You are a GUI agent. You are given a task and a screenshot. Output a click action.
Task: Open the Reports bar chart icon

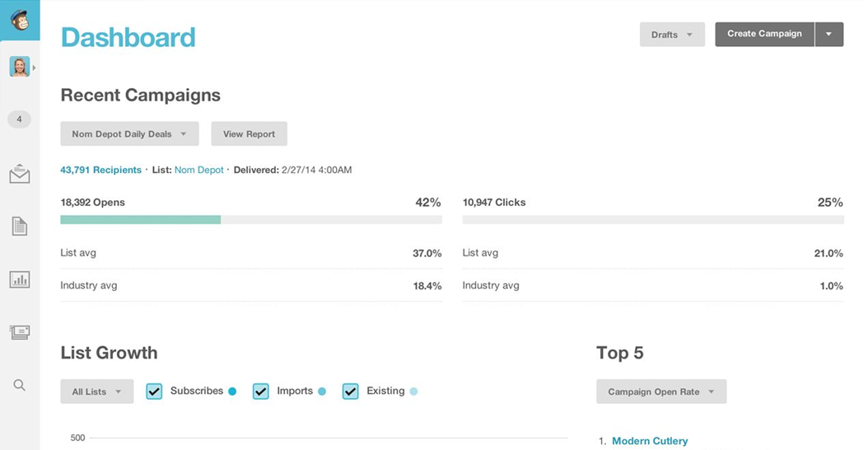(x=20, y=279)
